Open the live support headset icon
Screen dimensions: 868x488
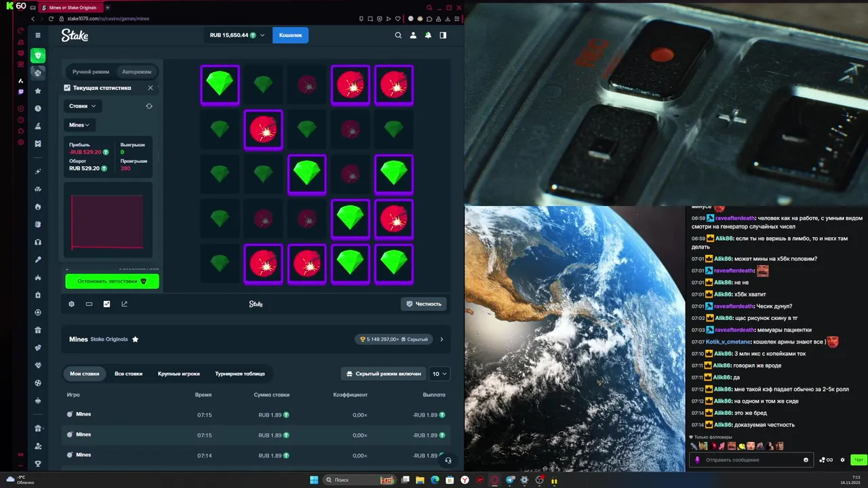(448, 460)
